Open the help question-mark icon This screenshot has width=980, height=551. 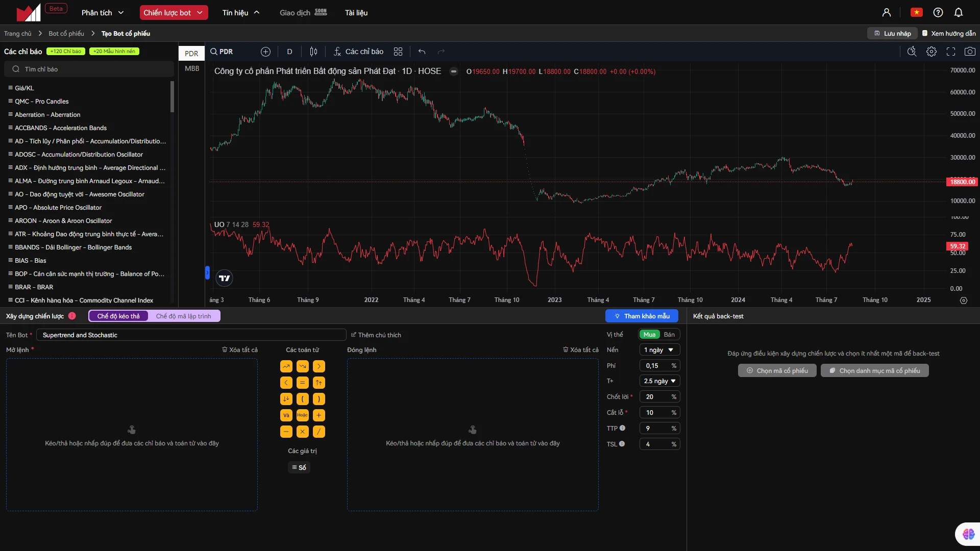point(938,12)
